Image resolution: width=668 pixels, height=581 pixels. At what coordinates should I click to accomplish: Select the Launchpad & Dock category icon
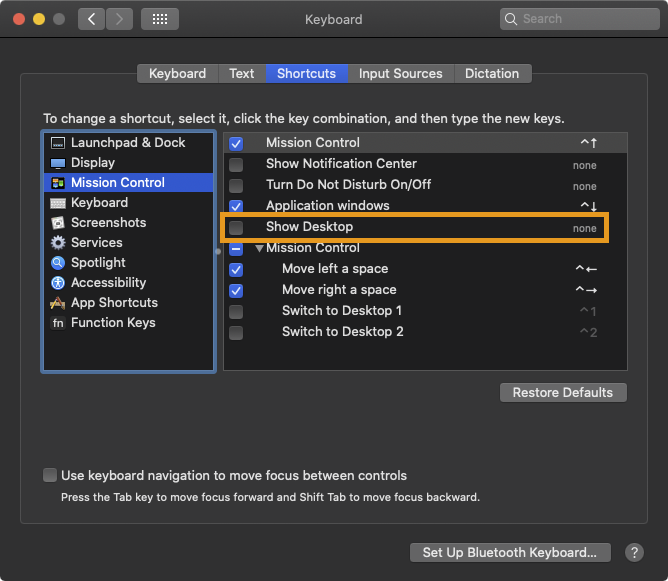(x=58, y=143)
